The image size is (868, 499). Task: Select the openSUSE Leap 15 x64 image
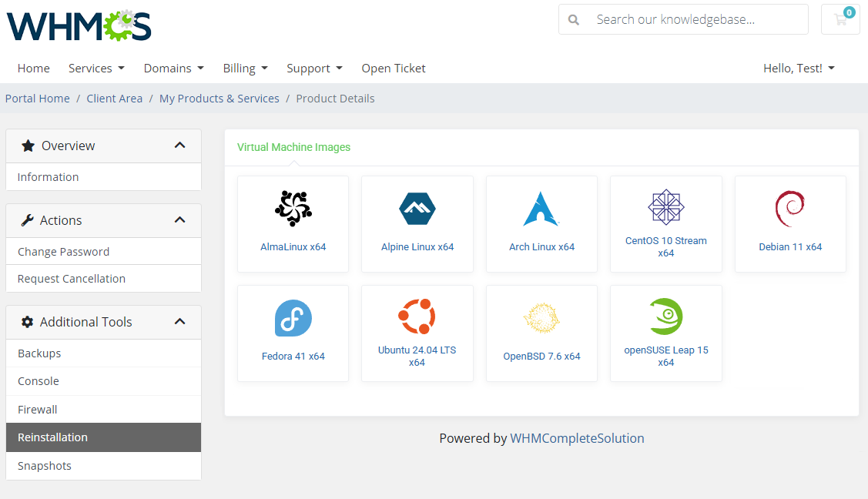coord(665,333)
